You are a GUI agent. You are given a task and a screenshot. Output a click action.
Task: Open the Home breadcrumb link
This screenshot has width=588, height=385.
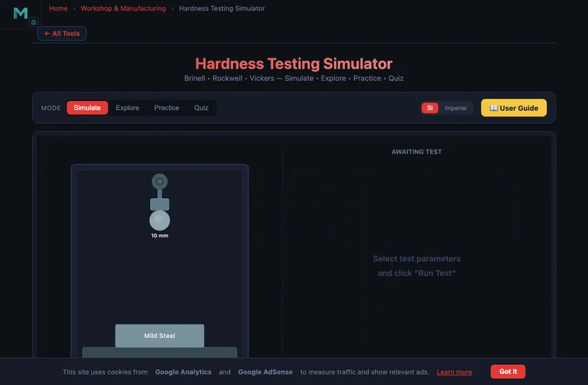pyautogui.click(x=58, y=8)
